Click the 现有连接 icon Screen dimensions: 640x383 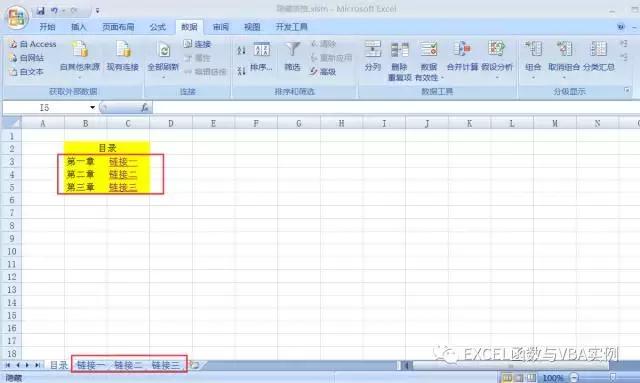point(123,56)
